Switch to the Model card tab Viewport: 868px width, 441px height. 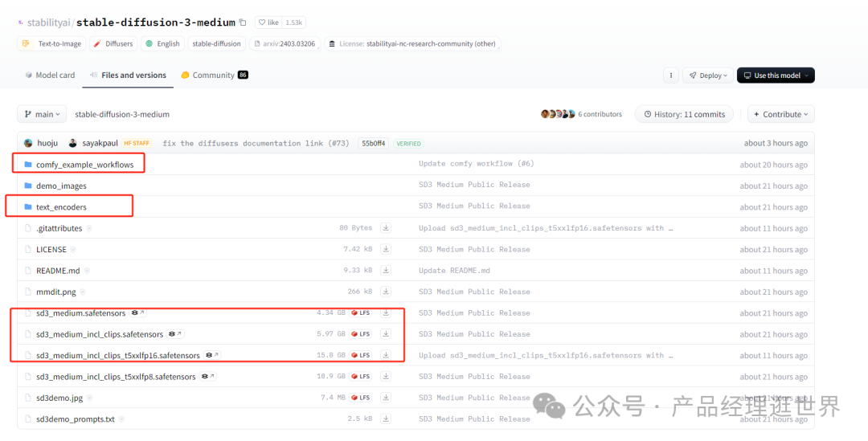coord(49,76)
